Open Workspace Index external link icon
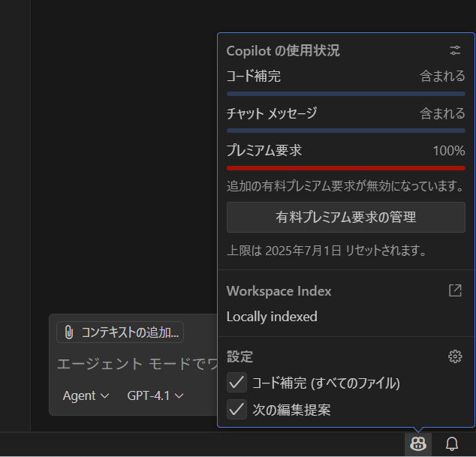 point(455,290)
